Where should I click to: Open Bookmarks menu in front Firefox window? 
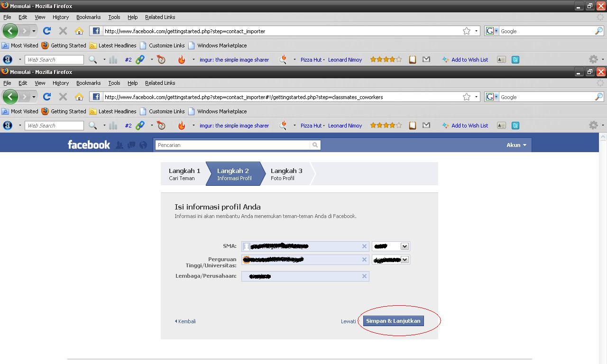tap(89, 83)
